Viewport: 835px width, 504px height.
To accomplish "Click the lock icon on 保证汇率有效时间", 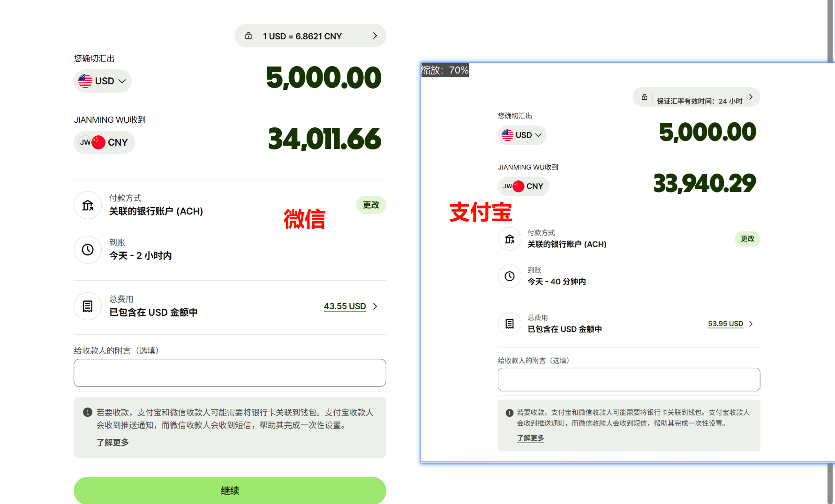I will 644,97.
